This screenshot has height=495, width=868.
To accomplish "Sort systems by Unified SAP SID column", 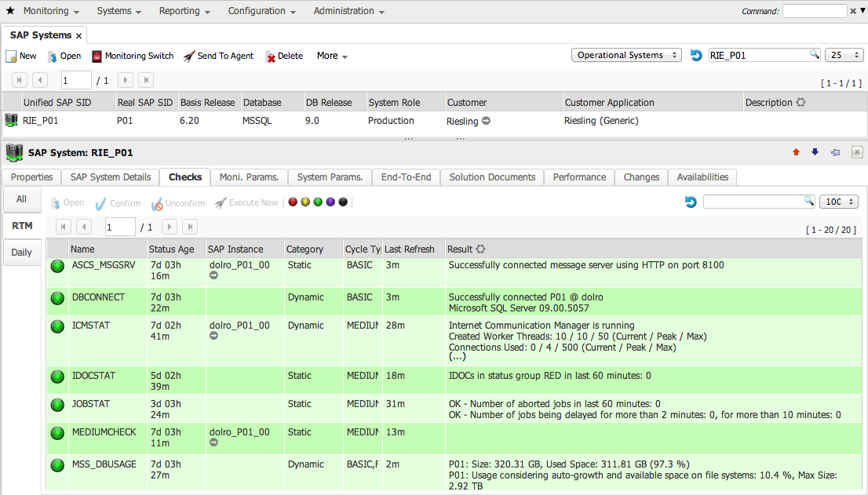I will 67,102.
